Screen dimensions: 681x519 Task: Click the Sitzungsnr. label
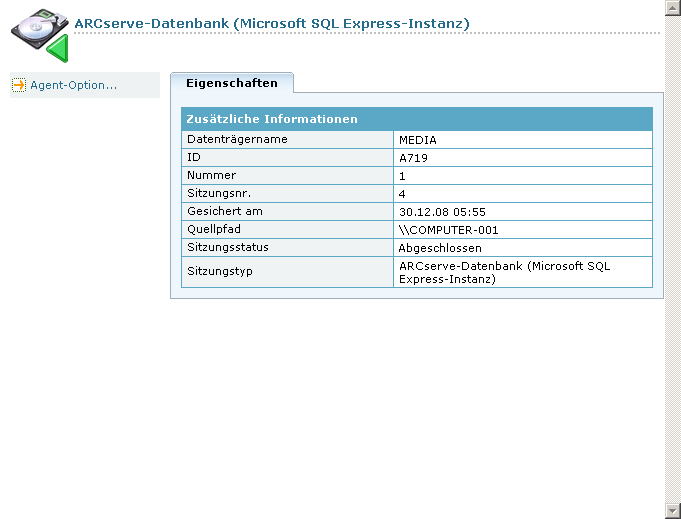tap(219, 193)
